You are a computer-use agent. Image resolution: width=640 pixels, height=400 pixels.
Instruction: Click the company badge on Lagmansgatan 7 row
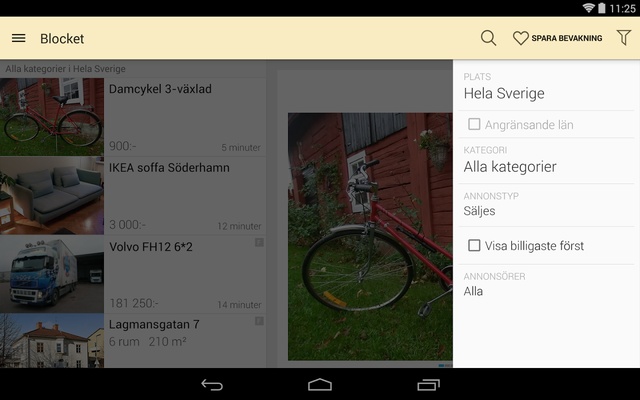259,321
